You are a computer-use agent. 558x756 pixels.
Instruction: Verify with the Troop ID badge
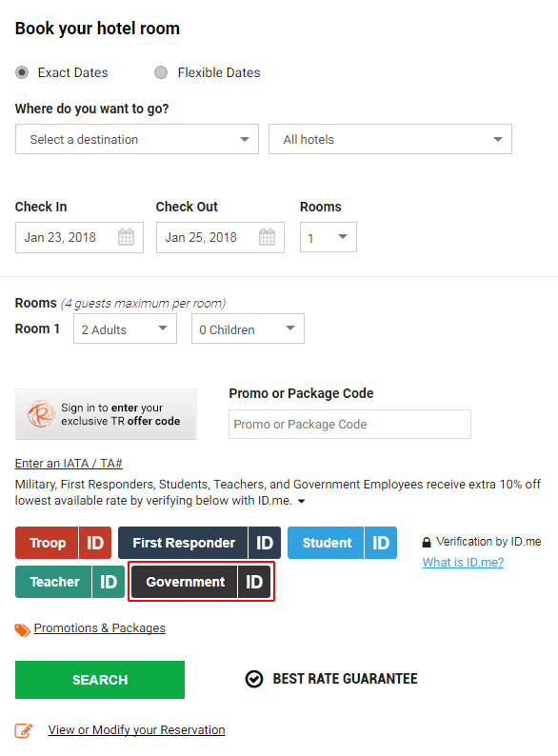click(x=63, y=543)
